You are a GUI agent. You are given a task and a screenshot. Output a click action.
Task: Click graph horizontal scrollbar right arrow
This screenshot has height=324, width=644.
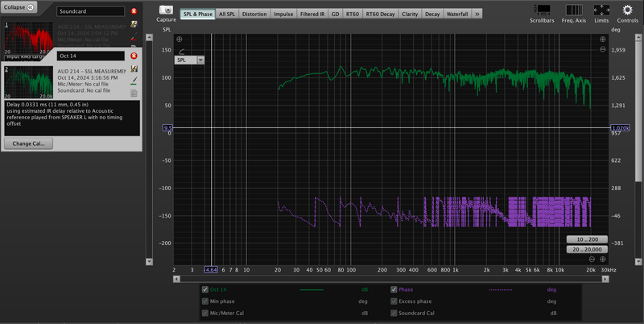[605, 279]
